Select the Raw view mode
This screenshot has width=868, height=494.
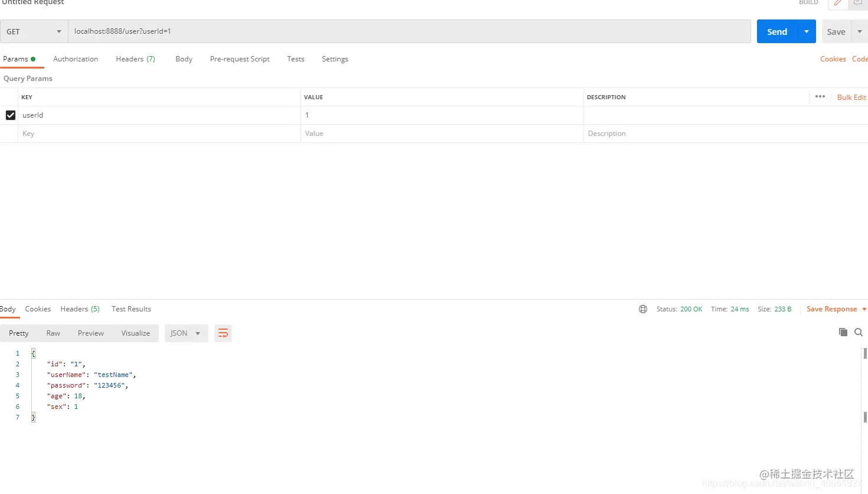click(53, 333)
